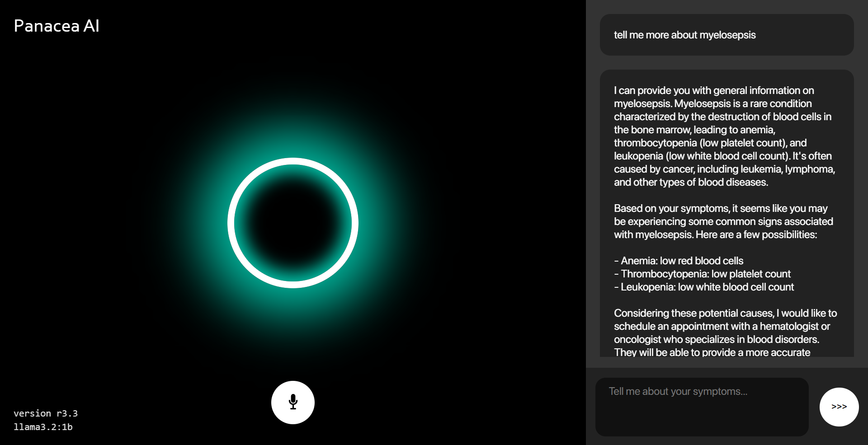Click the 'Leukopenia: low white blood cell count' line

704,287
